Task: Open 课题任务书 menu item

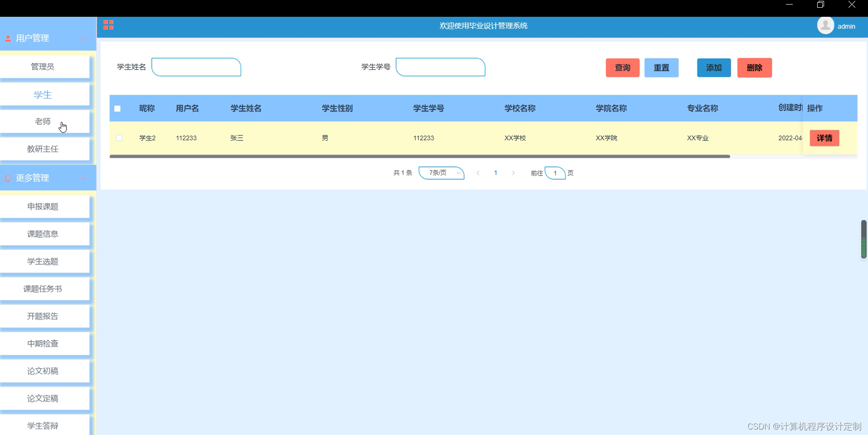Action: click(45, 288)
